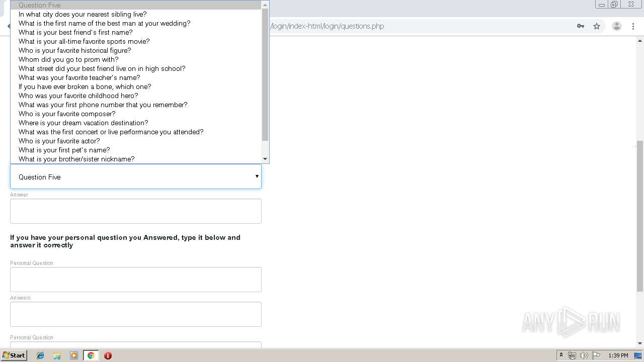This screenshot has height=362, width=644.
Task: Pick 'Who is your favorite actor?'
Action: click(x=136, y=141)
